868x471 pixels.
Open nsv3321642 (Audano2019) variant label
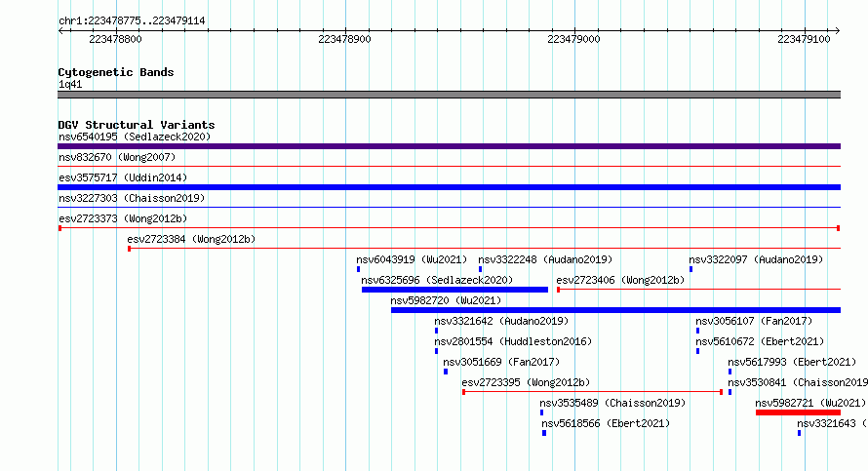[501, 321]
